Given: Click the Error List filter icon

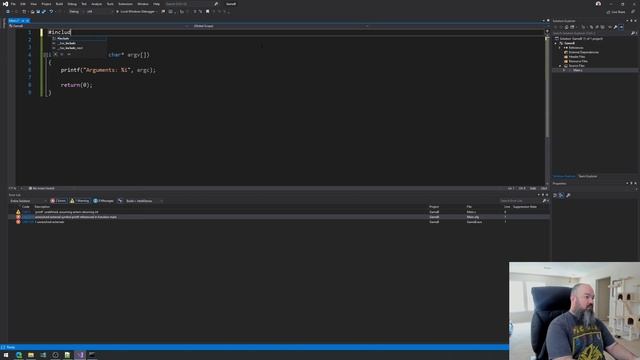Looking at the screenshot, I should tap(120, 201).
